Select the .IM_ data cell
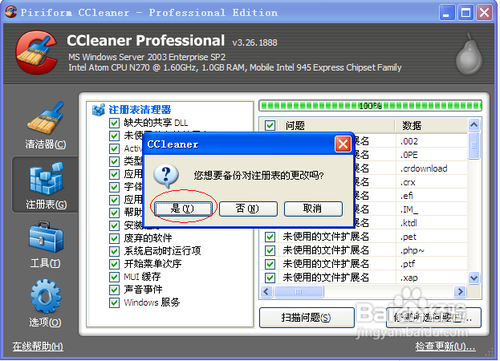Viewport: 500px width, 361px height. click(432, 209)
